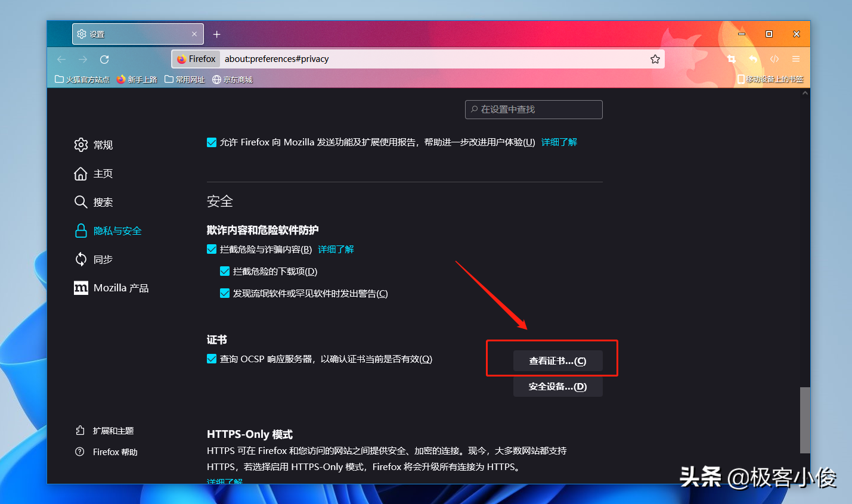Viewport: 852px width, 504px height.
Task: Open a new tab with the plus button
Action: point(217,34)
